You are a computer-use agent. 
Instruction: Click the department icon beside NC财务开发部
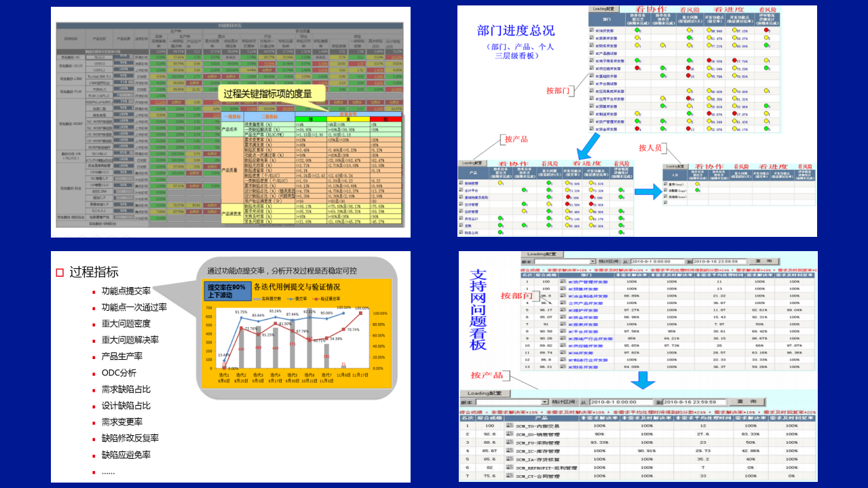click(590, 45)
